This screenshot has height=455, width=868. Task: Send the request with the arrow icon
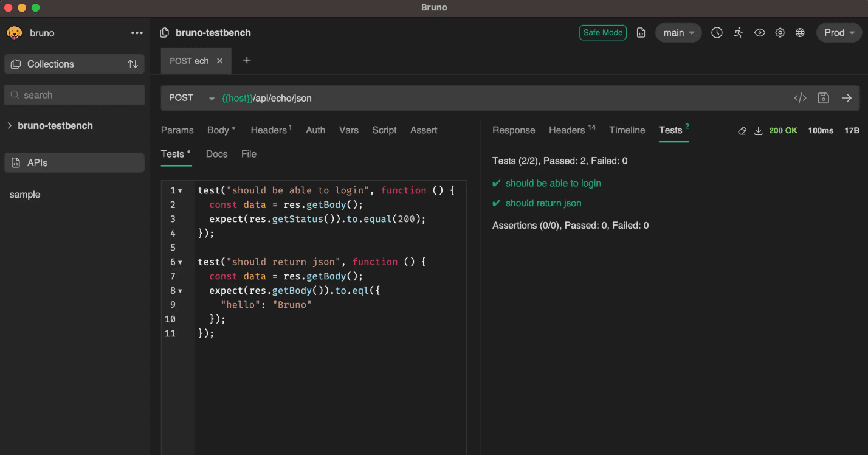847,98
